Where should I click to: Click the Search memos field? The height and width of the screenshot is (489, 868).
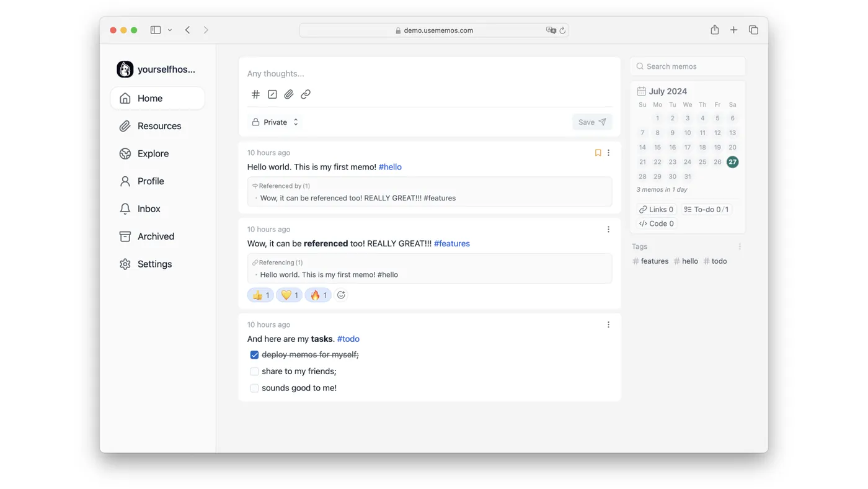[688, 66]
